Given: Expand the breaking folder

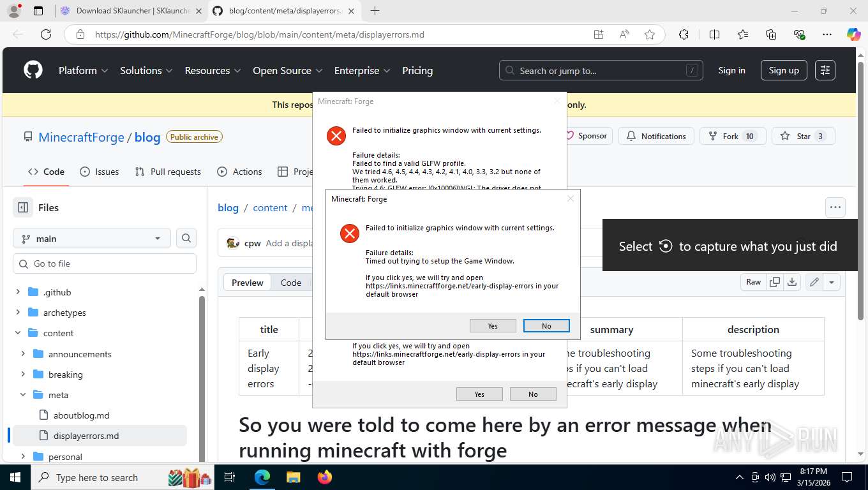Looking at the screenshot, I should [23, 374].
